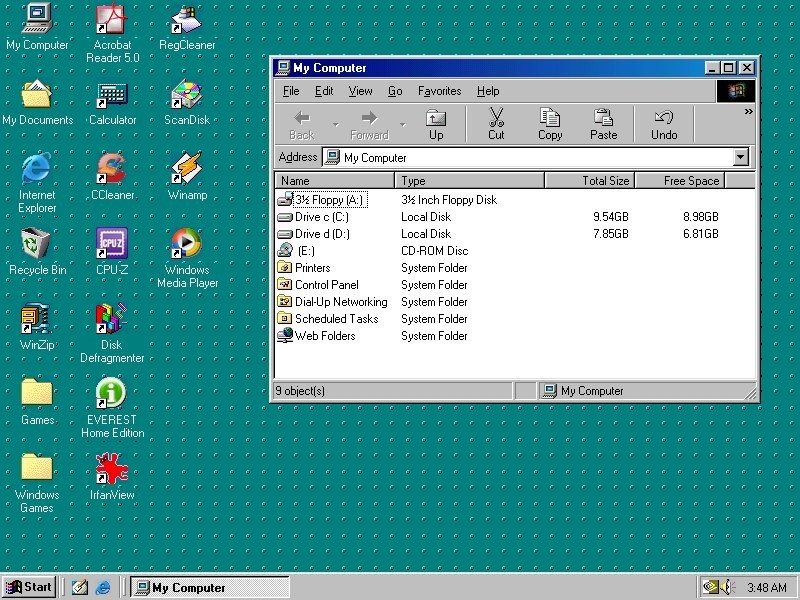The image size is (800, 600).
Task: Select Control Panel in the file list
Action: coord(326,285)
